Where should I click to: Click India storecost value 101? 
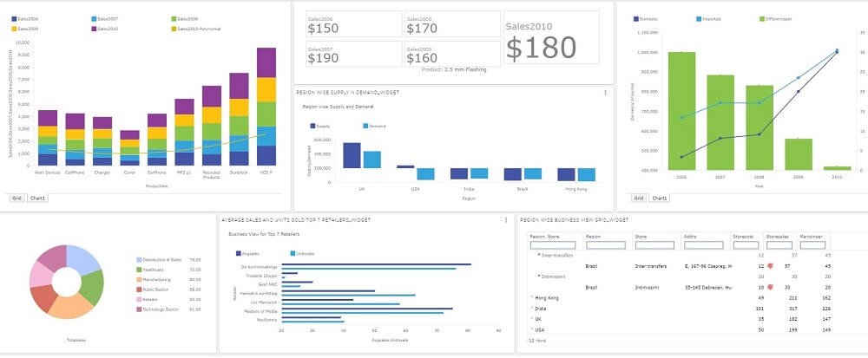coord(759,309)
